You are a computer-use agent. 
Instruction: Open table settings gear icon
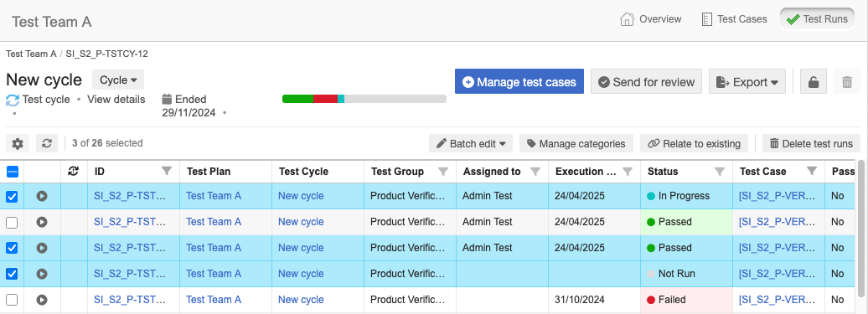18,144
